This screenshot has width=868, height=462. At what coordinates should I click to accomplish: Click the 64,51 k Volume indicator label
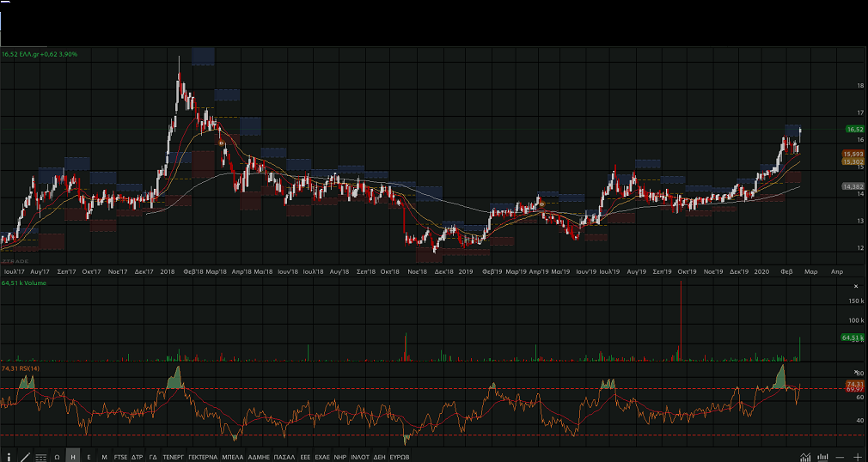(x=23, y=282)
